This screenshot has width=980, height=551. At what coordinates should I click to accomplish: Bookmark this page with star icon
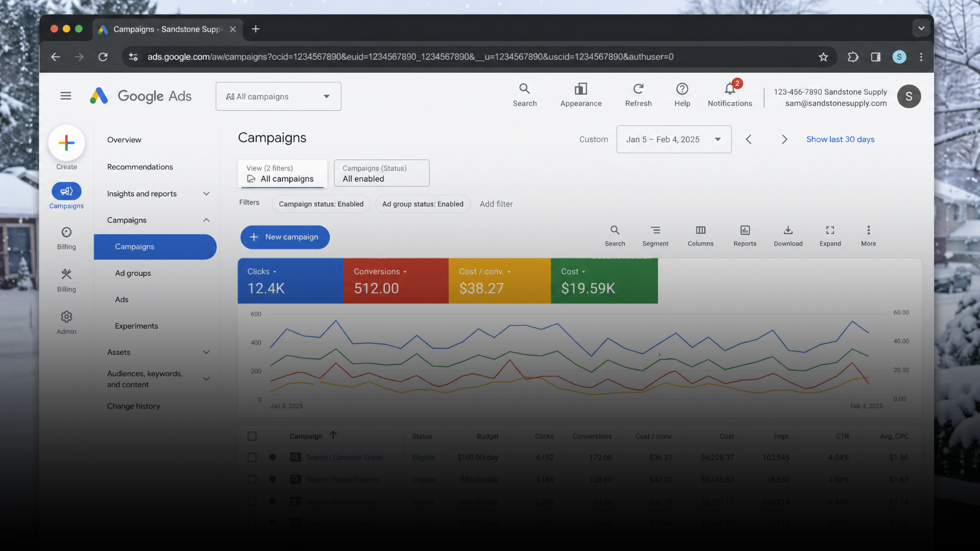click(x=823, y=57)
